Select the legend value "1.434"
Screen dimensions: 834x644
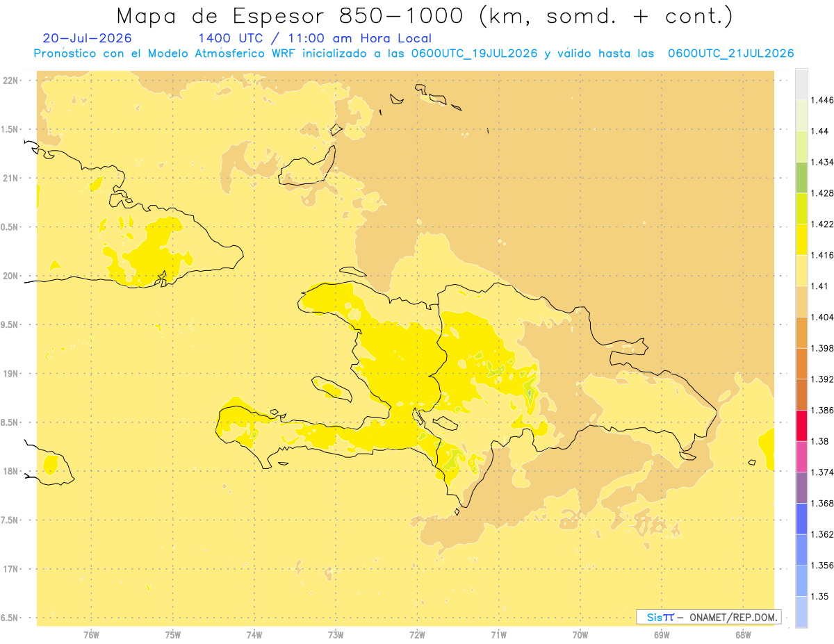(824, 162)
